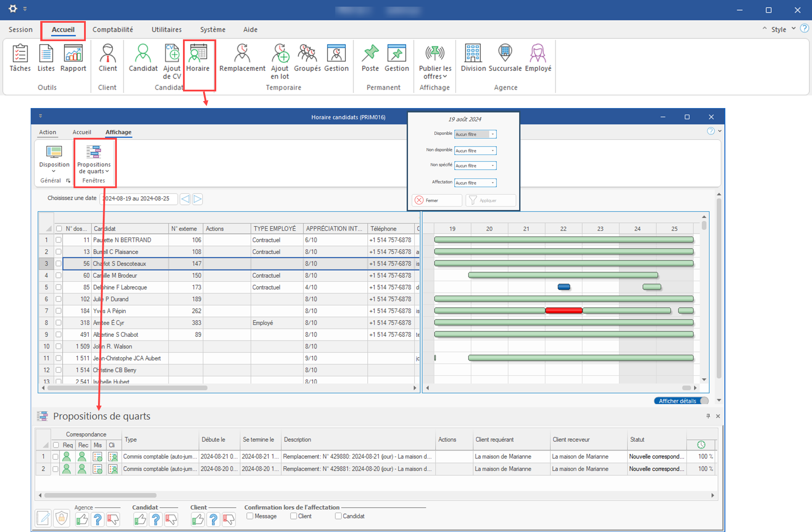Switch to the Comptabilité ribbon tab
812x532 pixels.
pos(112,30)
